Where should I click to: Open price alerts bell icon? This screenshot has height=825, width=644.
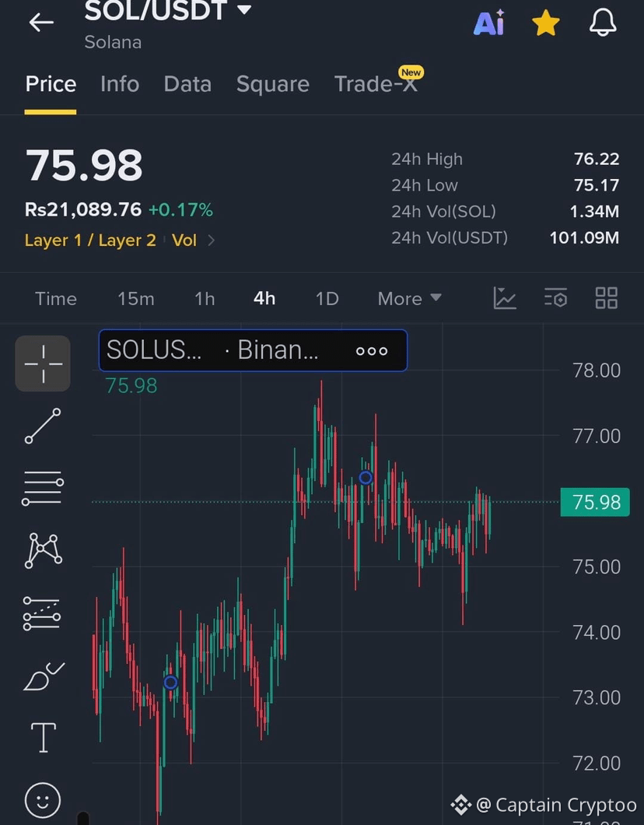pyautogui.click(x=603, y=23)
